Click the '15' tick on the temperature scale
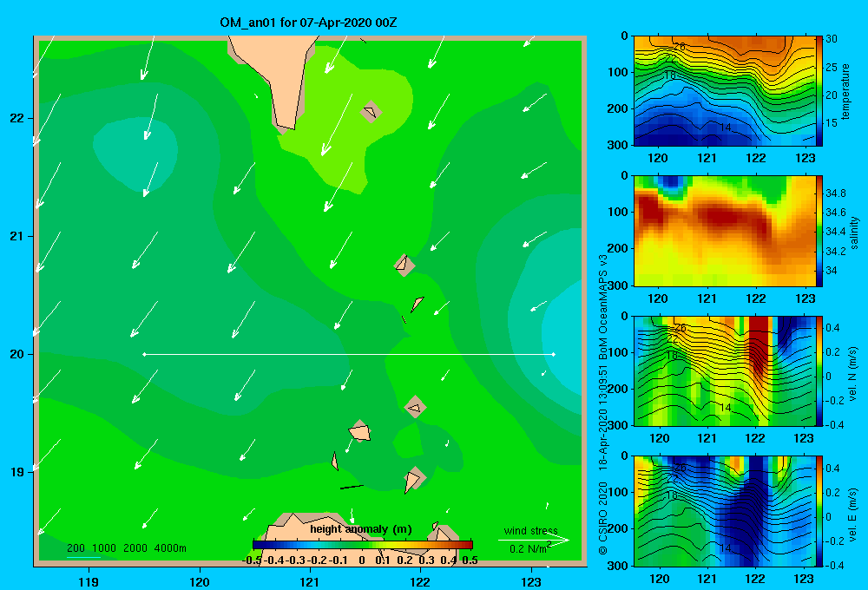 pos(832,123)
